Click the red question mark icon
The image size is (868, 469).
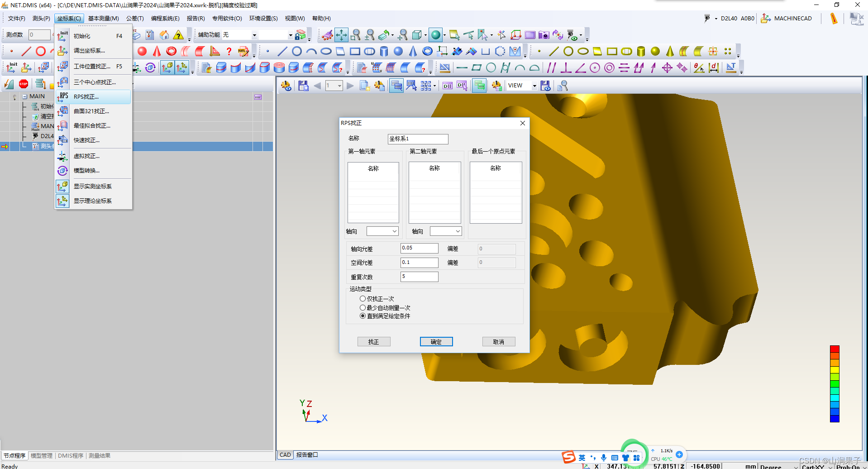[229, 51]
